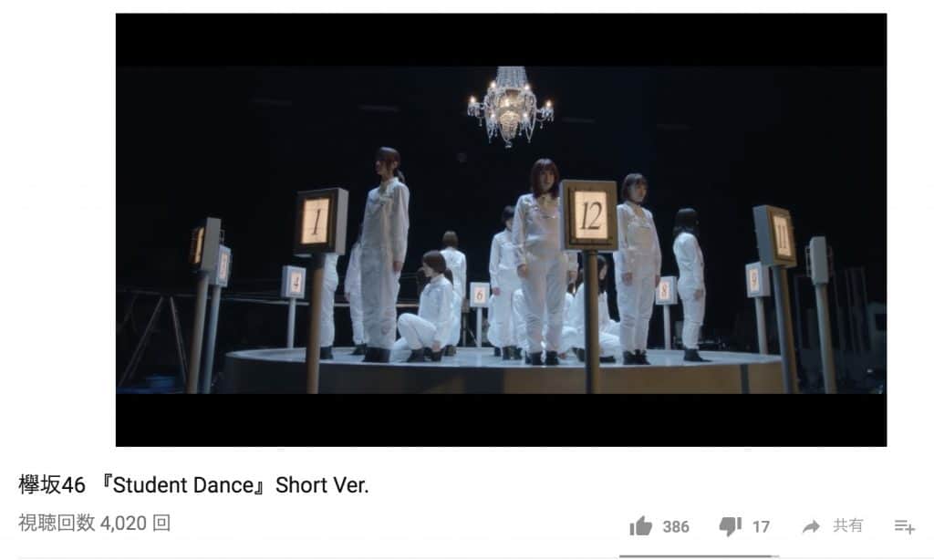
Task: Click the sign numbered 12 in the video
Action: (590, 215)
